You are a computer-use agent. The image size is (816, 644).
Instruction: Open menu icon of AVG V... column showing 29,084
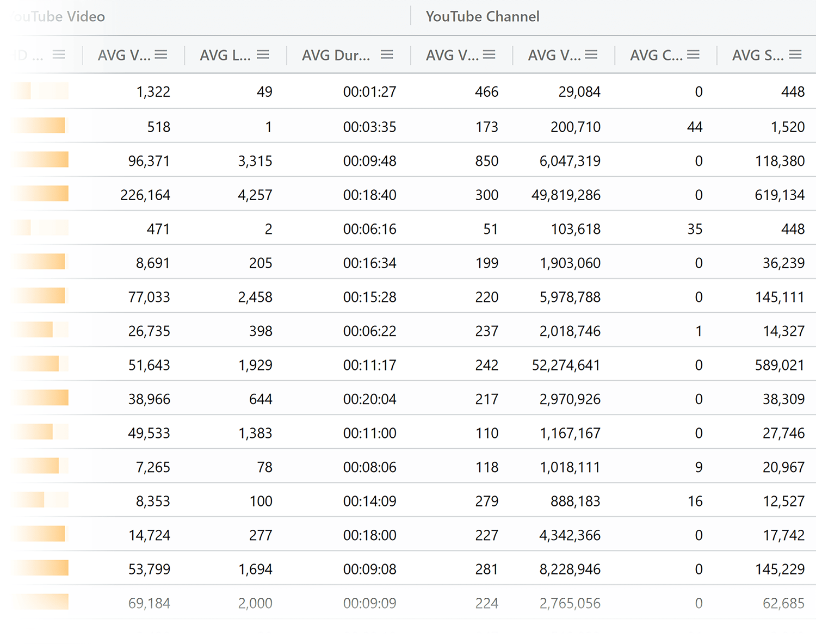[591, 54]
